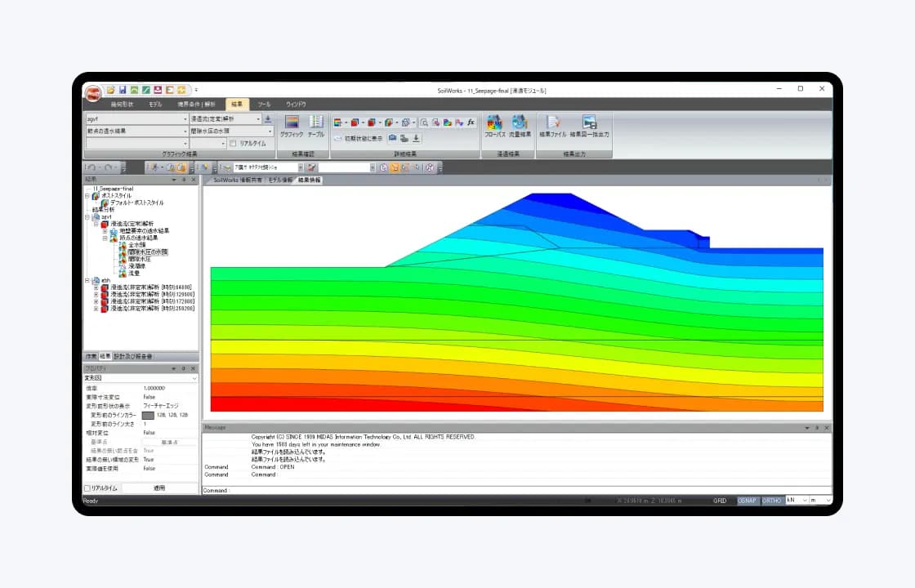This screenshot has width=915, height=588.
Task: Expand the 時刻:64800 transient analysis tree node
Action: point(96,287)
